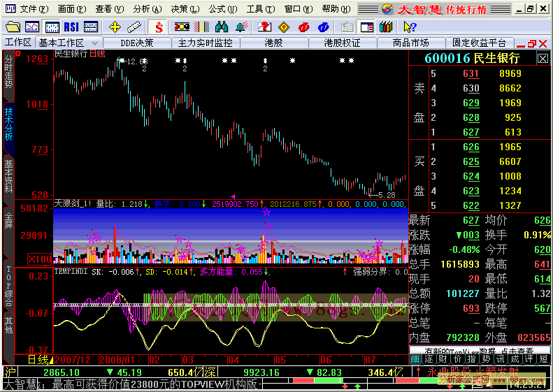Screen dimensions: 553x392
Task: Click the 沪 index value 2865.10
Action: point(62,372)
